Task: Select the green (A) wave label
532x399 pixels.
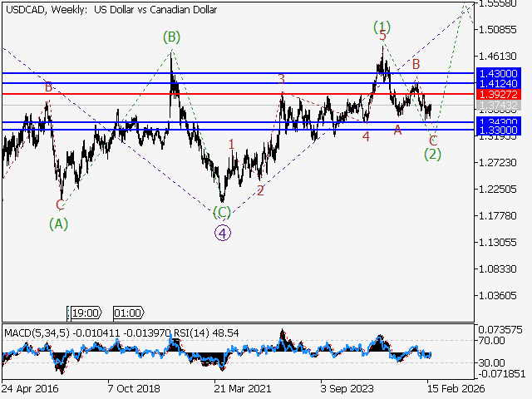Action: [x=58, y=223]
